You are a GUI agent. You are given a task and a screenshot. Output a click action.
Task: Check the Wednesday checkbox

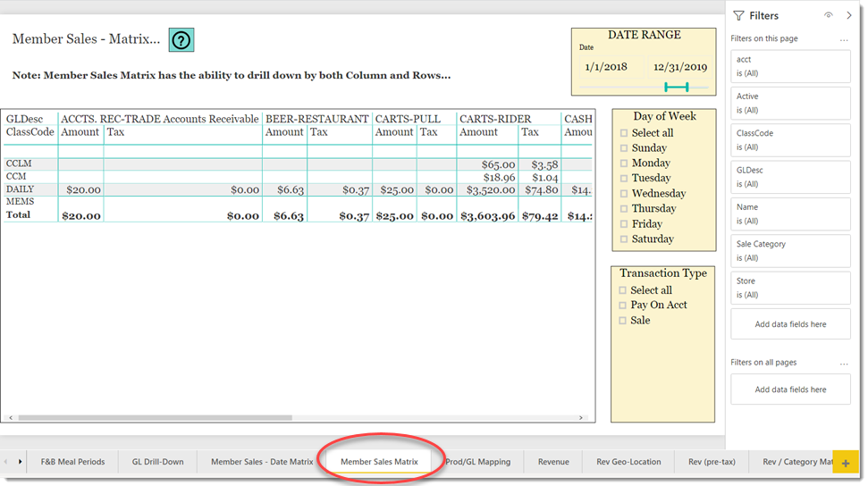(624, 194)
